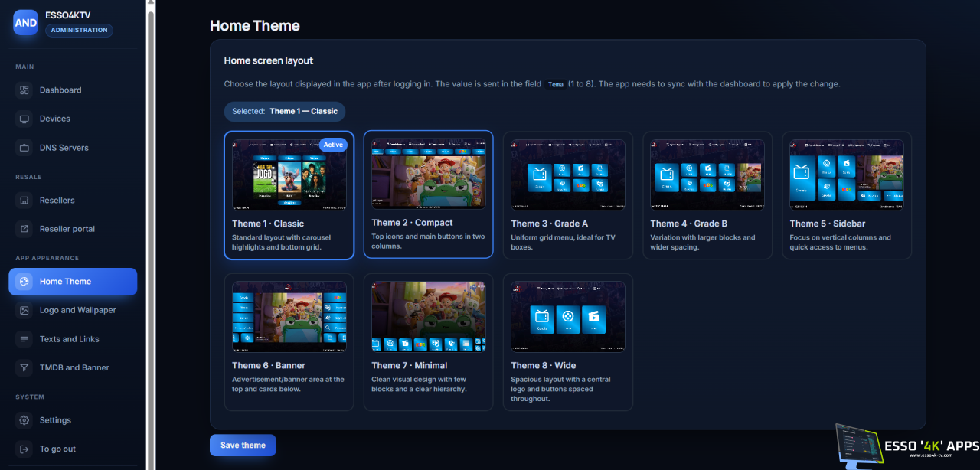Click the Logo and Wallpaper image icon
This screenshot has width=980, height=470.
[24, 310]
